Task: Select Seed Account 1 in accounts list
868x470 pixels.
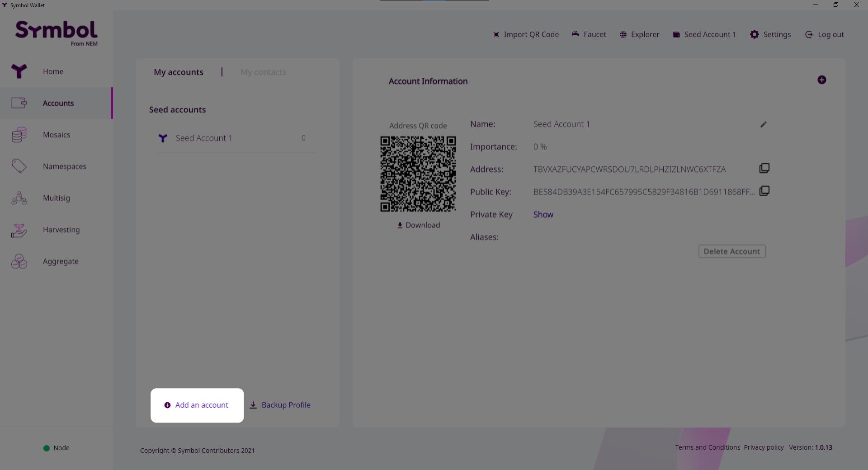Action: (x=203, y=138)
